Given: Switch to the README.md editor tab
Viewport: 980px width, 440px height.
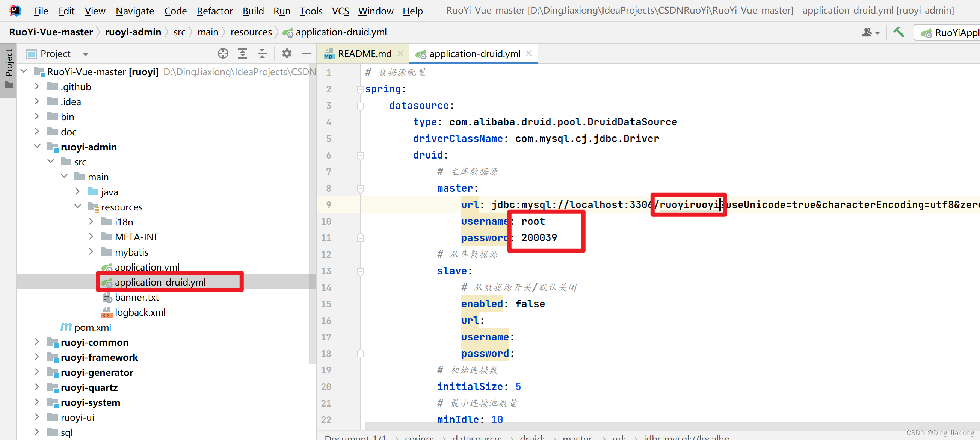Looking at the screenshot, I should [x=364, y=54].
